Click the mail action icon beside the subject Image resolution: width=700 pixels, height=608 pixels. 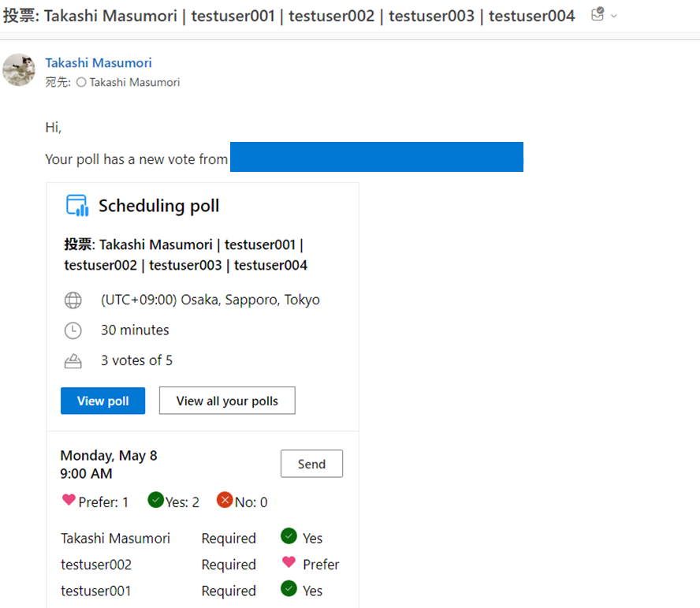point(598,15)
